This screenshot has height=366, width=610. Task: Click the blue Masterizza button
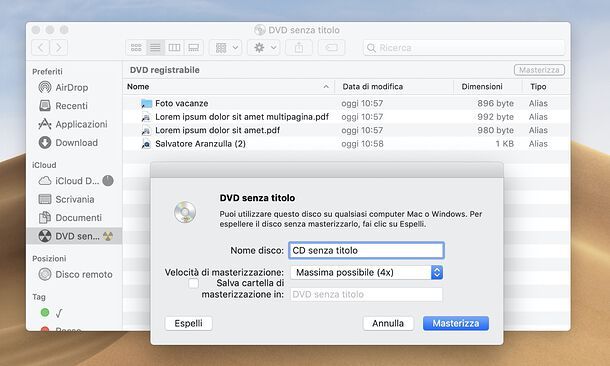tap(456, 323)
